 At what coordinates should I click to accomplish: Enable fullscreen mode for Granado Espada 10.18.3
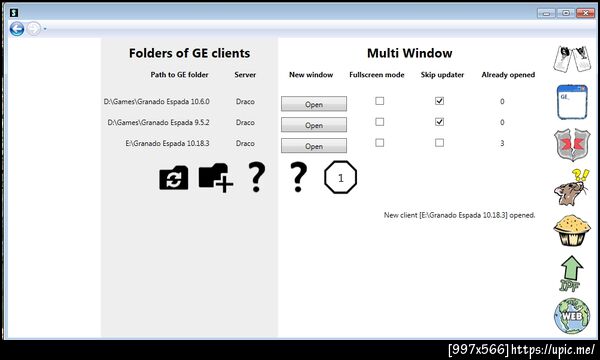pyautogui.click(x=379, y=143)
